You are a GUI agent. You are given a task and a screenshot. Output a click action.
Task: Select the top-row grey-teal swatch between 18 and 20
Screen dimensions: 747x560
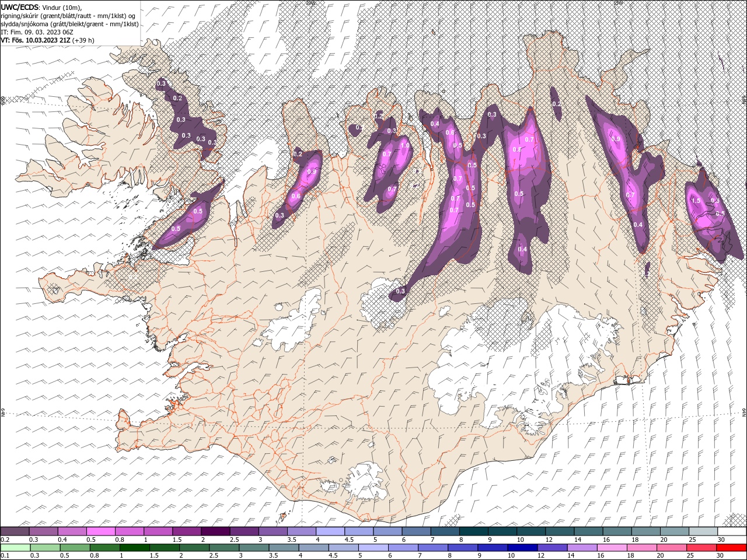pos(645,531)
